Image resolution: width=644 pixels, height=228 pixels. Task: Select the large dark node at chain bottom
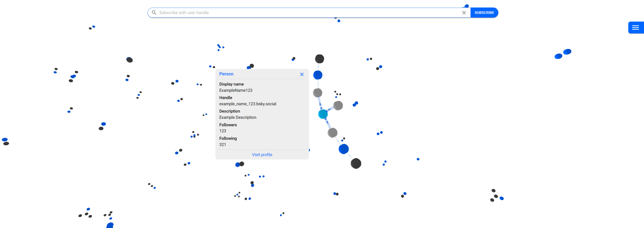click(x=356, y=163)
